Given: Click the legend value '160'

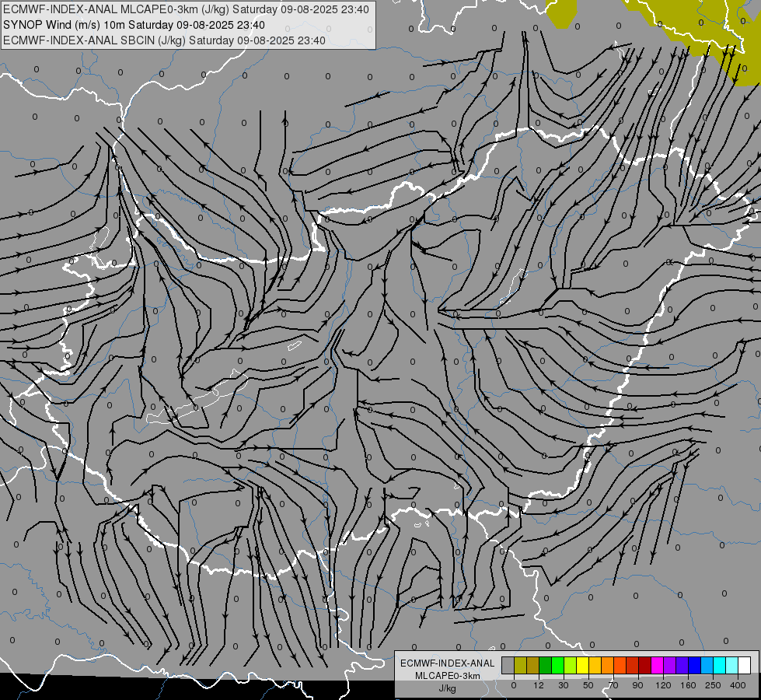Looking at the screenshot, I should pos(688,685).
